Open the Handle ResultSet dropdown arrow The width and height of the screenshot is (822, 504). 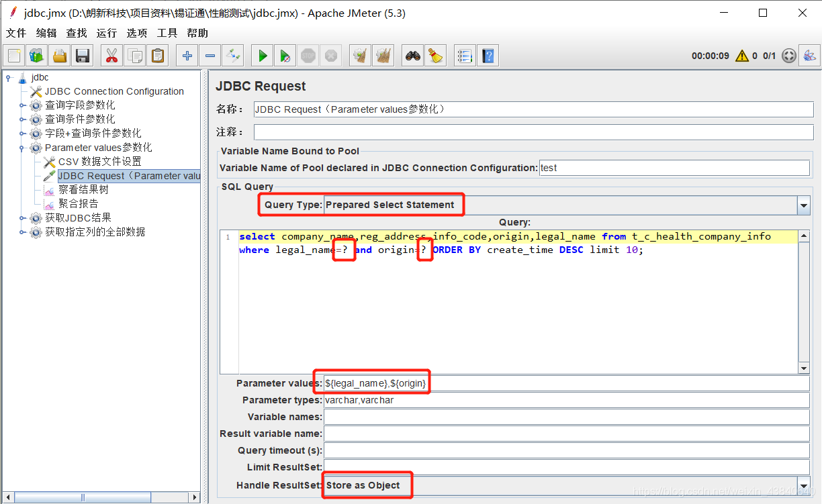804,485
